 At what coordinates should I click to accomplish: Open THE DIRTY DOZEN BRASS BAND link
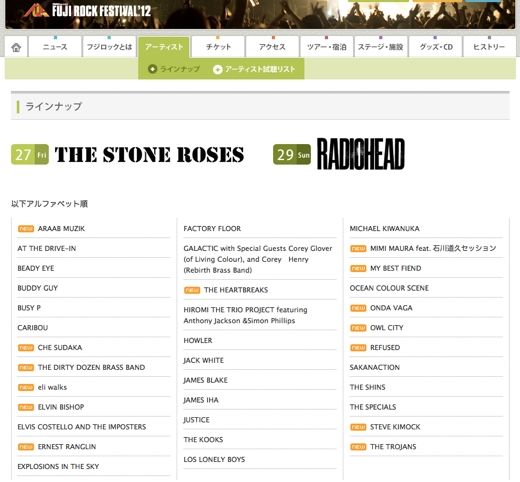point(91,367)
